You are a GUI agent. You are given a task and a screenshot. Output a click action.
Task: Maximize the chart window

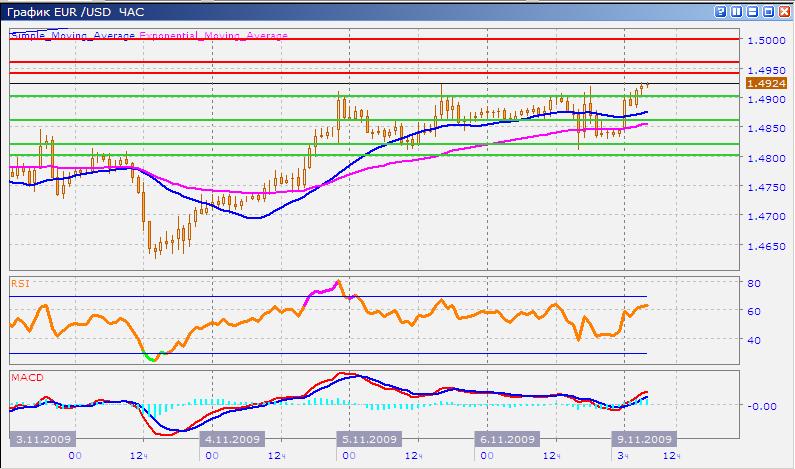[768, 11]
